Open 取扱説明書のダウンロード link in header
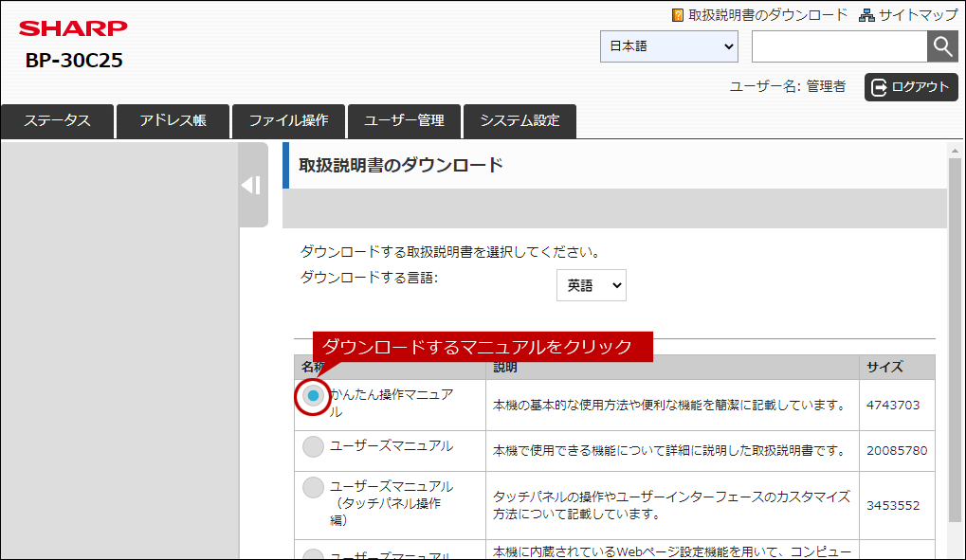Viewport: 966px width, 560px height. pyautogui.click(x=768, y=15)
